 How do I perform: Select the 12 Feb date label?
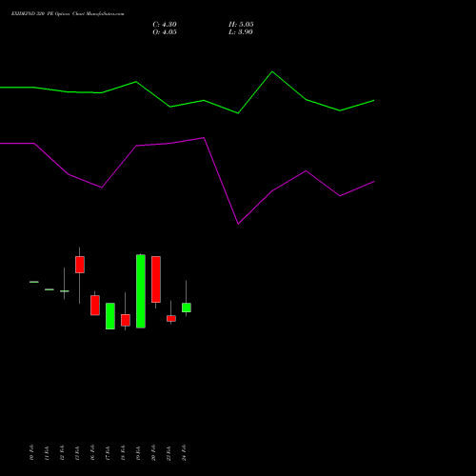coord(62,452)
